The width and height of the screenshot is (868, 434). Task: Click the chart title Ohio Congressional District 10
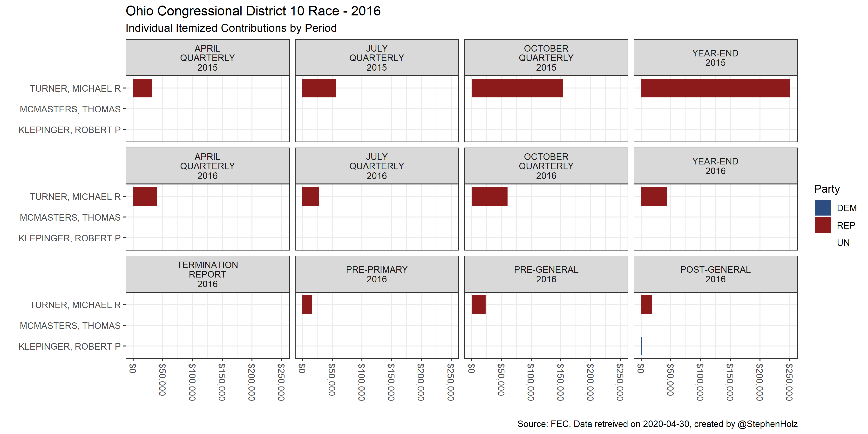[253, 11]
